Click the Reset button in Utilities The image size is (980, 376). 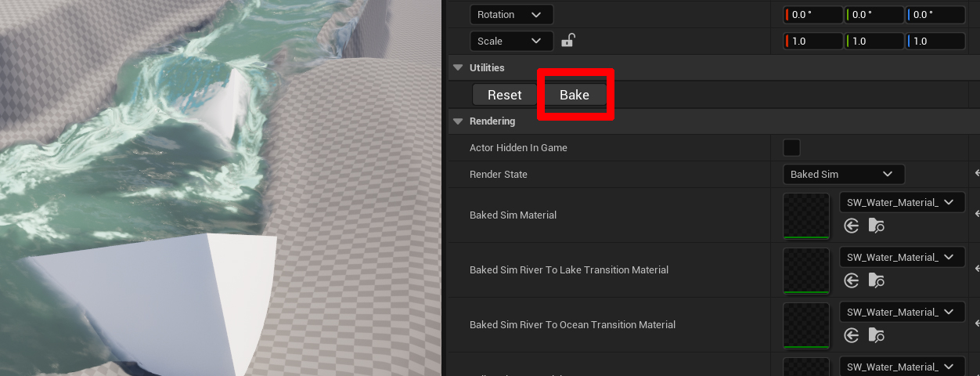click(x=504, y=95)
